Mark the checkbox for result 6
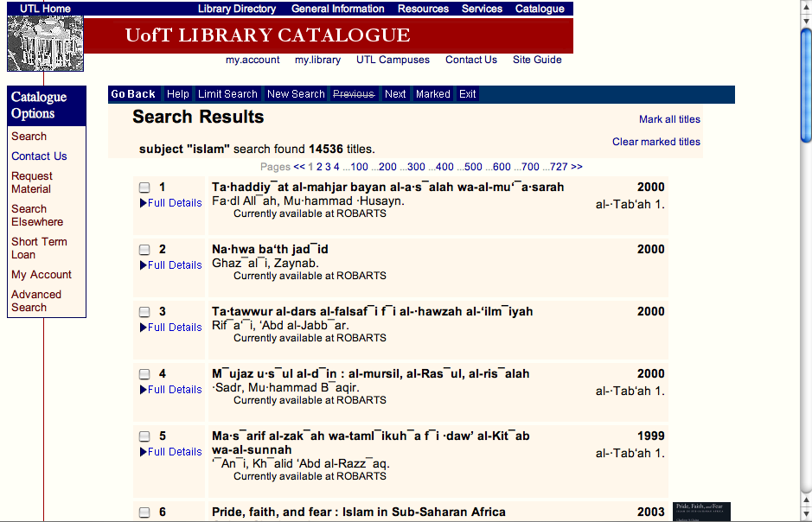This screenshot has height=522, width=812. [144, 512]
